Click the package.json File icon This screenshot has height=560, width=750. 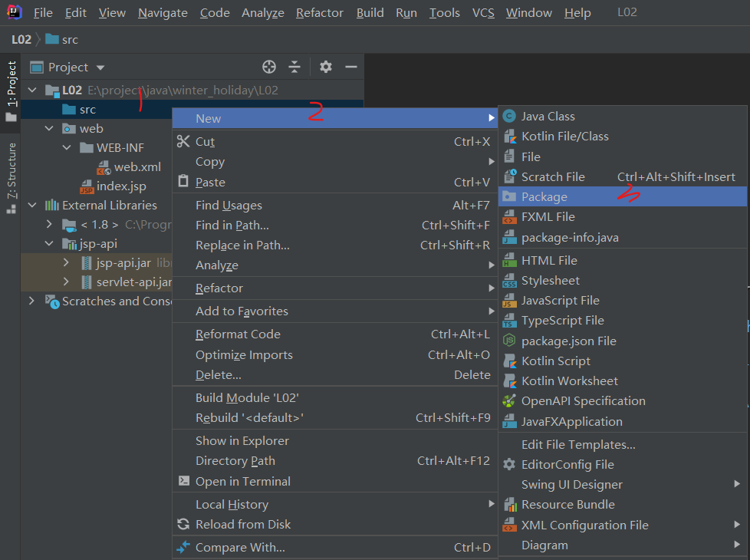pos(509,341)
